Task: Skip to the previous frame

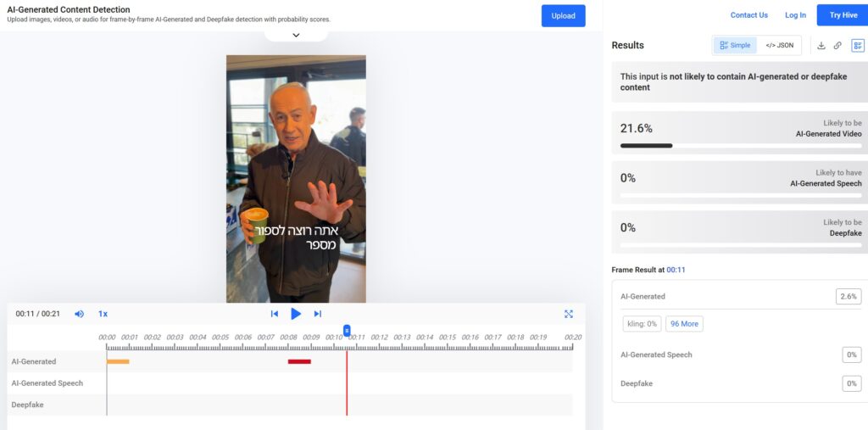Action: tap(274, 314)
